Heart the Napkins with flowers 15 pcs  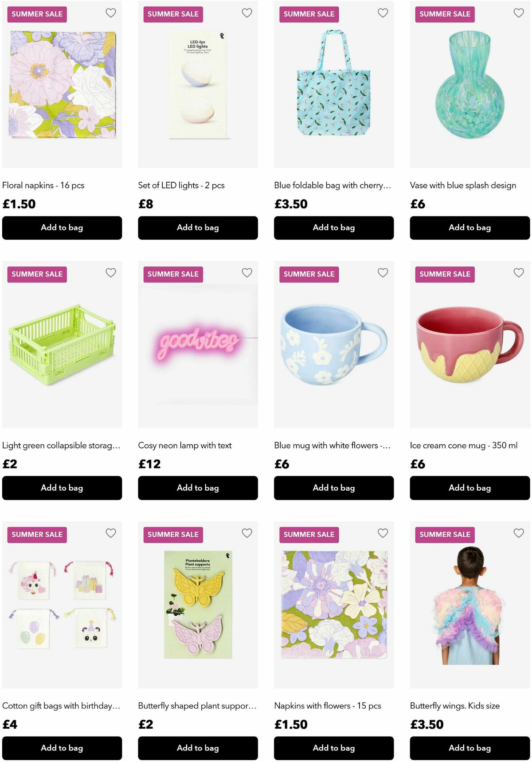(x=383, y=533)
